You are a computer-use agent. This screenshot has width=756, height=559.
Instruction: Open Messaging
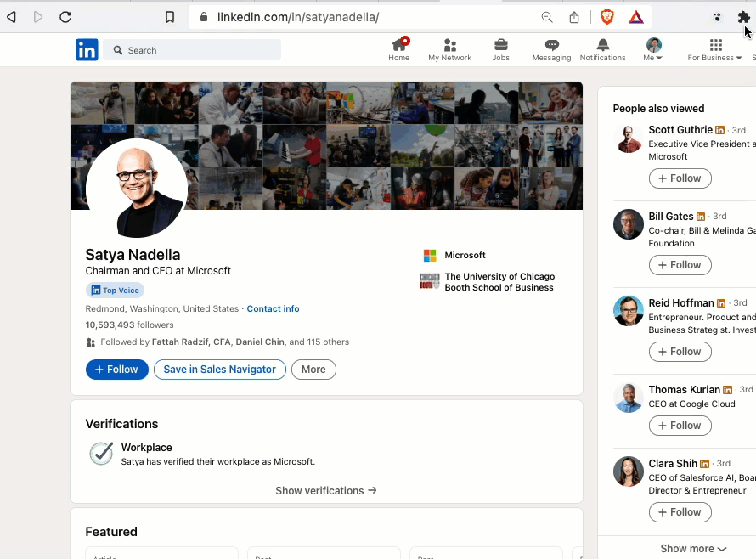[x=551, y=49]
